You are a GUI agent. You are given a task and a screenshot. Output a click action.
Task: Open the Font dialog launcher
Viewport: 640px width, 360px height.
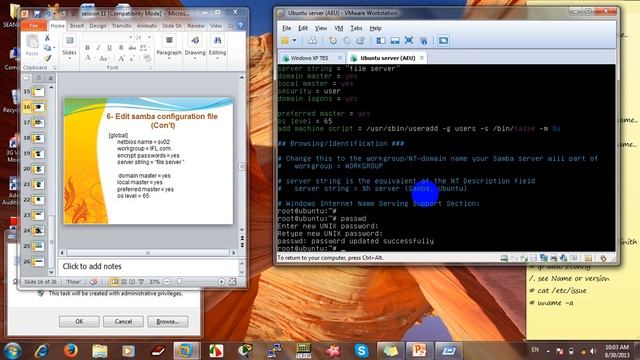[x=150, y=68]
